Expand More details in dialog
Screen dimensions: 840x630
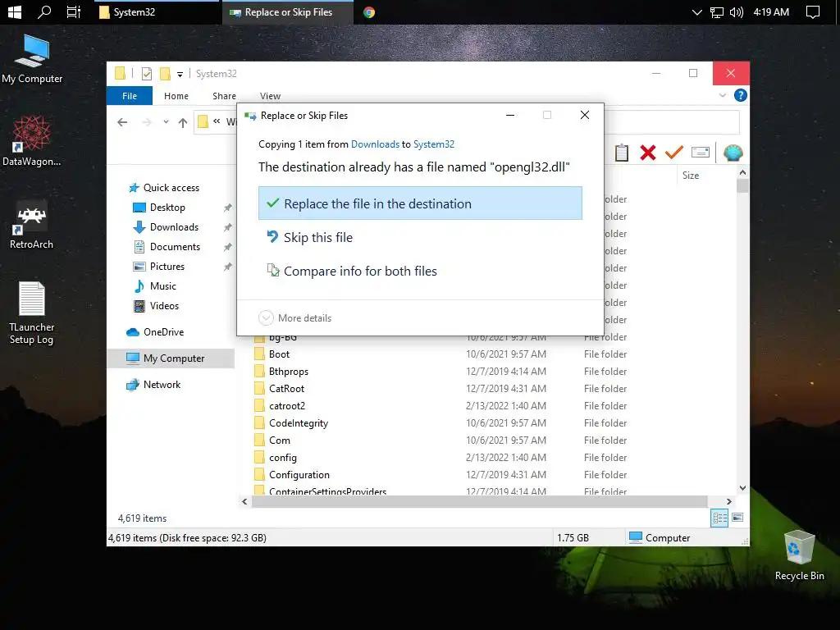295,317
